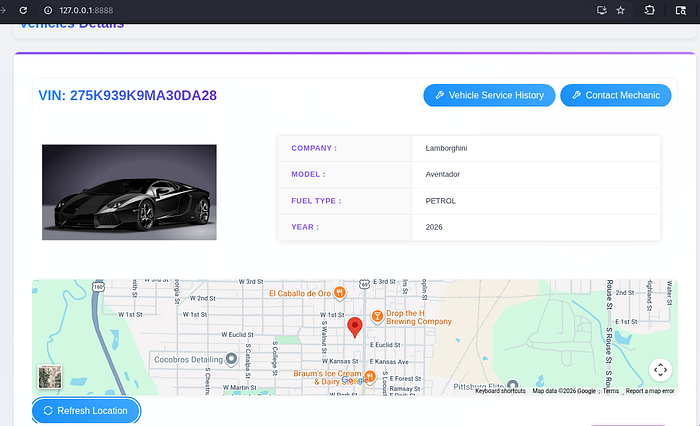Open the browser extensions puzzle icon
Screen dimensions: 700x426
point(650,10)
